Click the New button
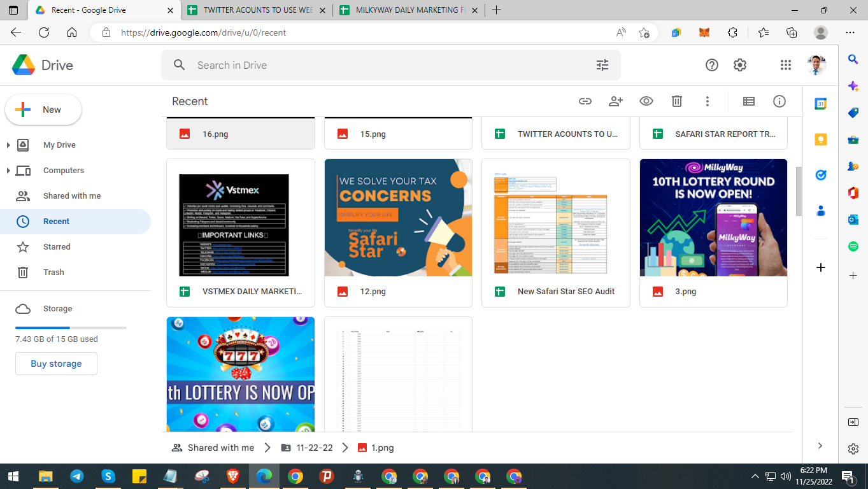Image resolution: width=868 pixels, height=489 pixels. pos(43,110)
